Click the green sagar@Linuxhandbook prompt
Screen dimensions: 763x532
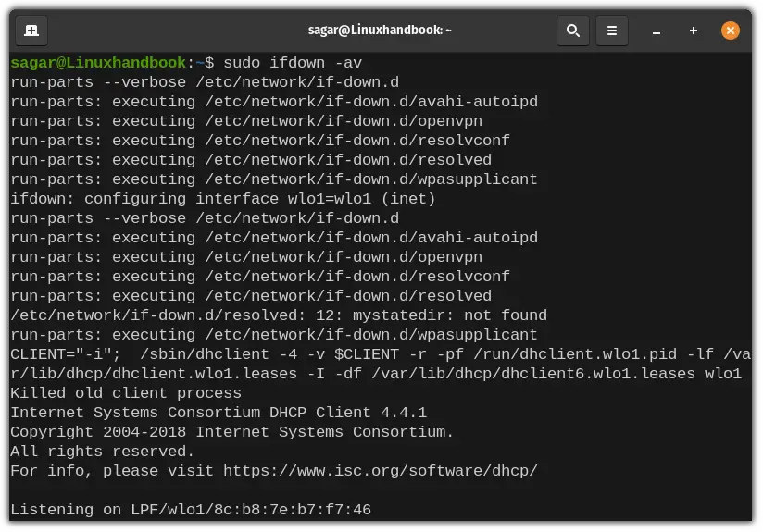coord(98,63)
